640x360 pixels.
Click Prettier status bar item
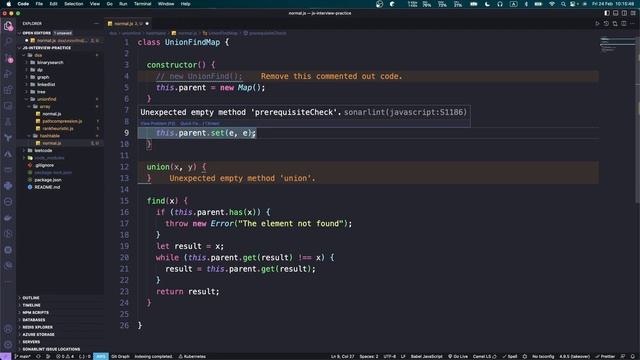pos(605,356)
